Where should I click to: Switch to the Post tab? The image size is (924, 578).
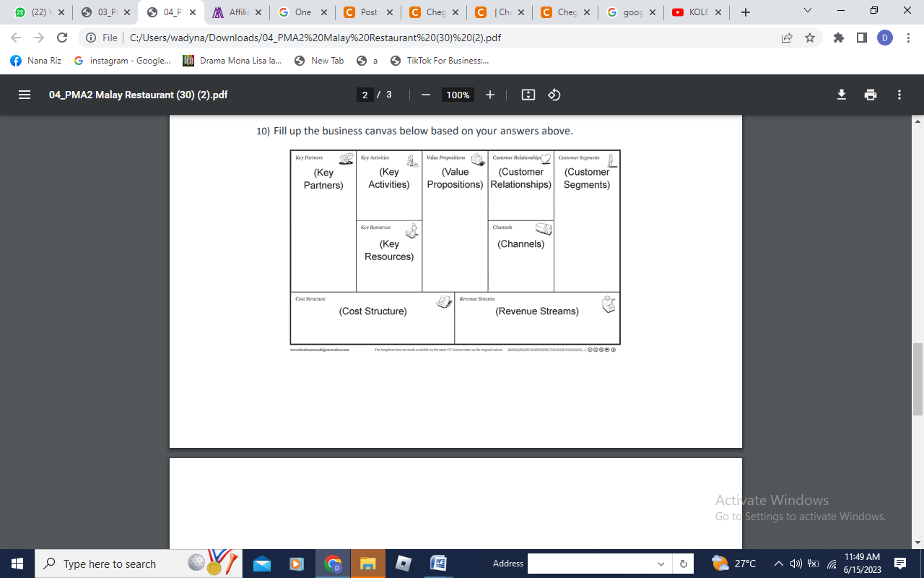click(368, 12)
